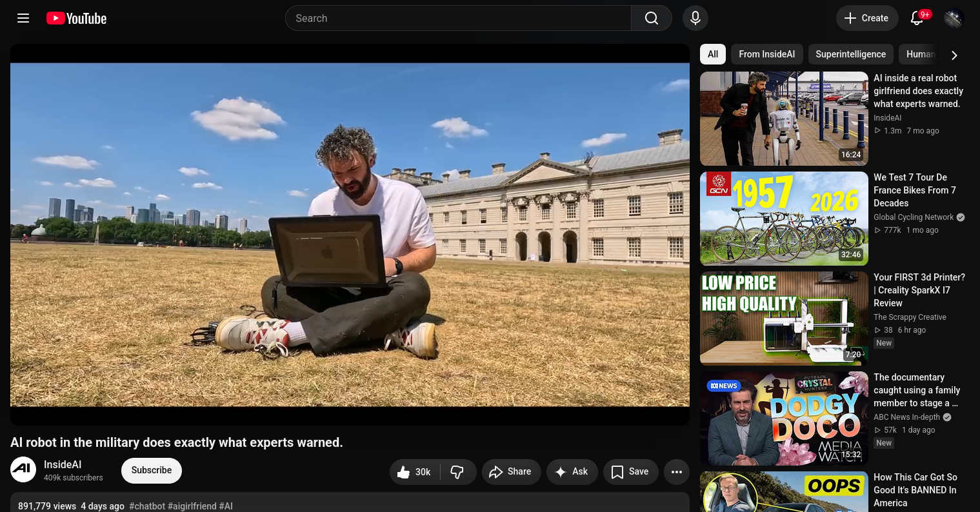Visit Global Cycling Network channel
The width and height of the screenshot is (980, 512).
(x=914, y=217)
